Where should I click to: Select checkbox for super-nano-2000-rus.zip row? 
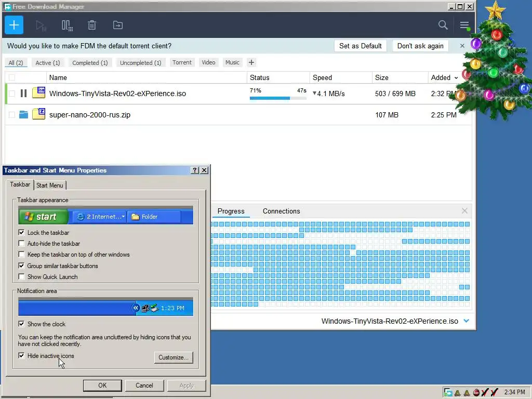[12, 115]
